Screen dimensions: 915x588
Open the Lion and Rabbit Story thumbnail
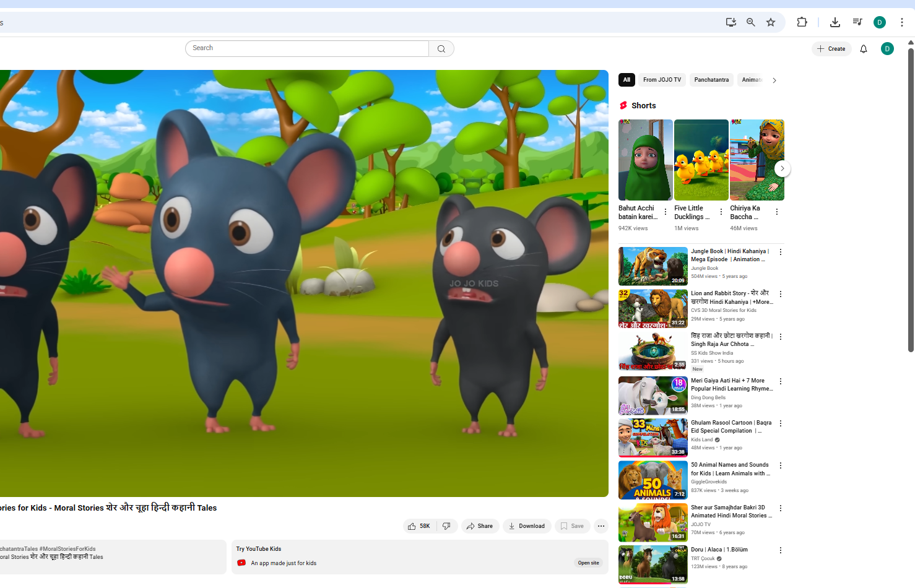tap(653, 308)
